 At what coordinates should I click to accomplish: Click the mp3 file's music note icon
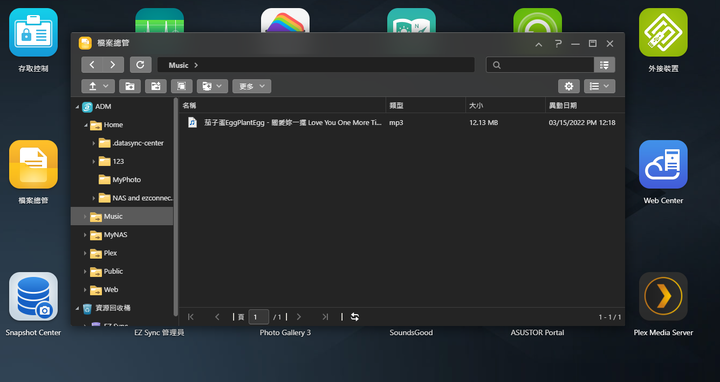[192, 123]
